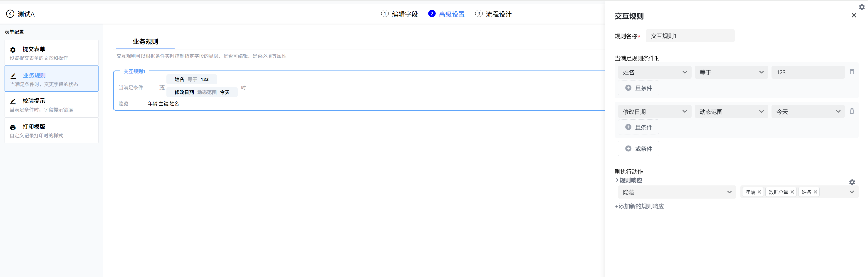Delete the 姓名 等于 123 condition row

coord(851,72)
